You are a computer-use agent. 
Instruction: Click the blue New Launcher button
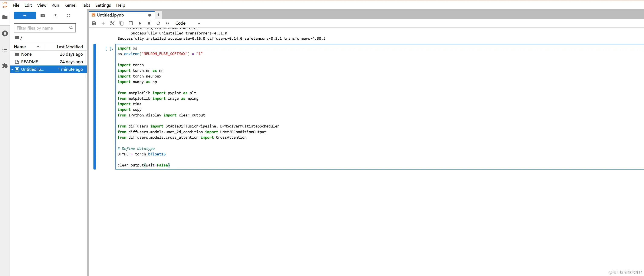tap(25, 16)
